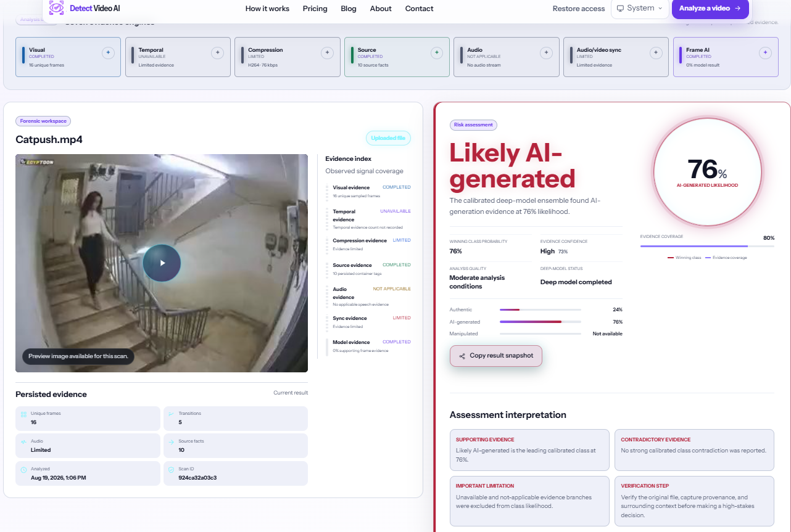The height and width of the screenshot is (532, 791).
Task: Click the Audio waveform icon in Persisted evidence
Action: [23, 442]
